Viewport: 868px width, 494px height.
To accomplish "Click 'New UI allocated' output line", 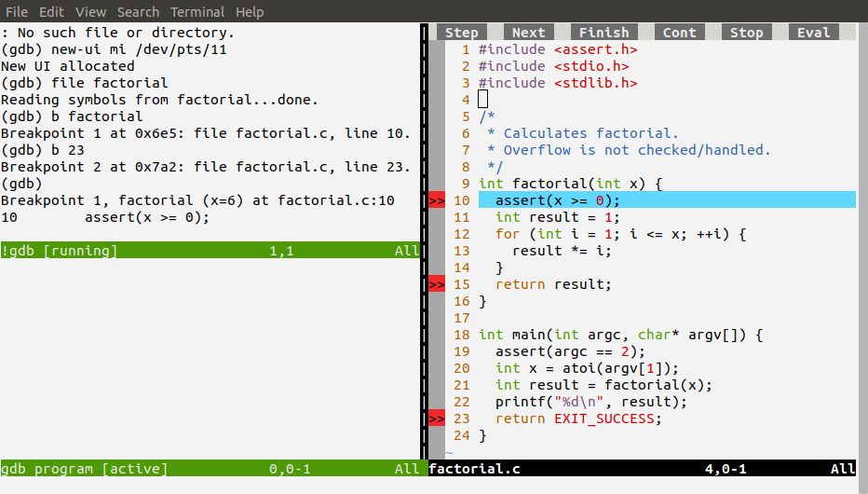I will click(68, 66).
